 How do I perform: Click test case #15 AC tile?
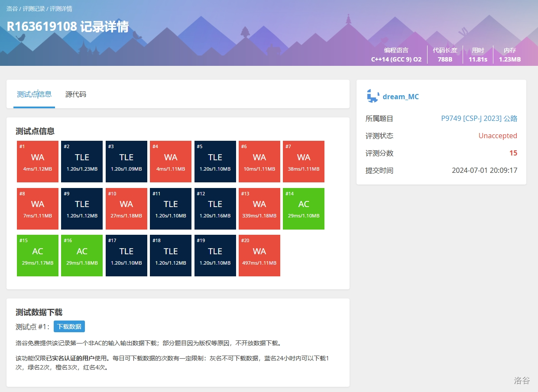coord(38,256)
